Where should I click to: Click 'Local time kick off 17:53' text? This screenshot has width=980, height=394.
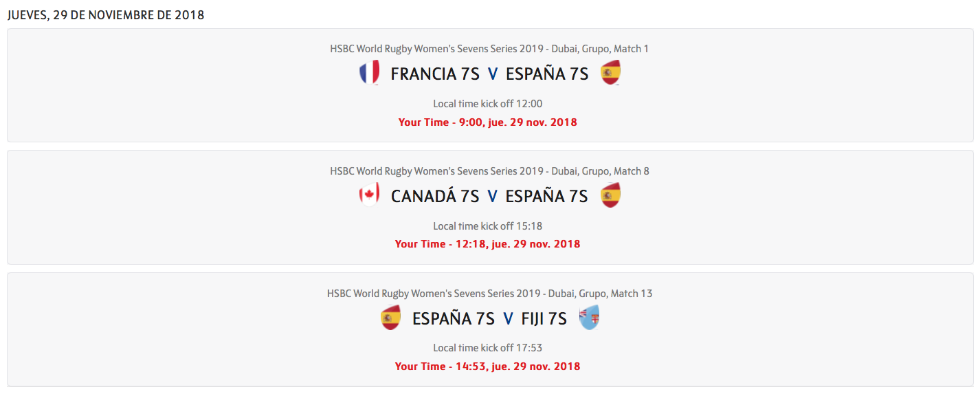pos(487,348)
